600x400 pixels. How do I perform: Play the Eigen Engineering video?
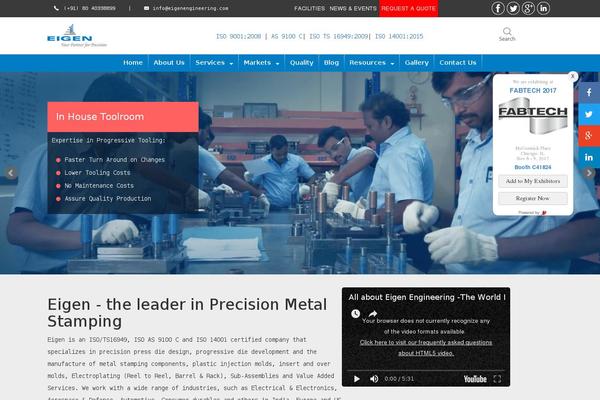coord(357,379)
